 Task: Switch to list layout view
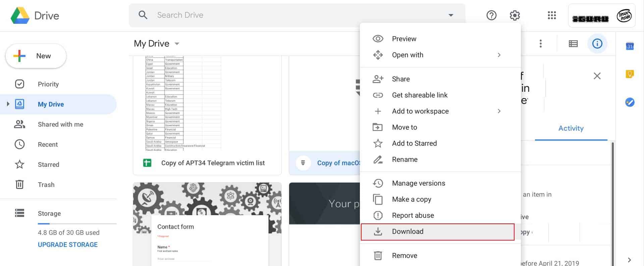tap(573, 44)
